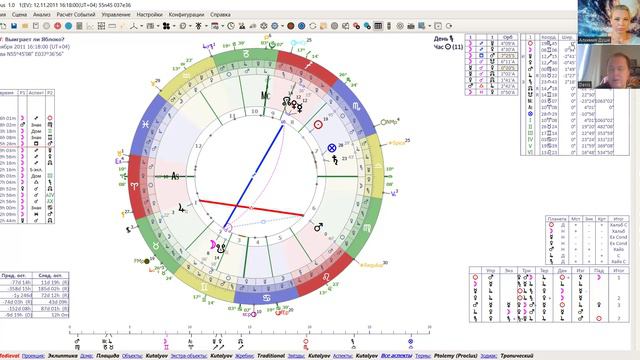Click the Плацида status bar text
This screenshot has width=640, height=360.
(x=107, y=356)
